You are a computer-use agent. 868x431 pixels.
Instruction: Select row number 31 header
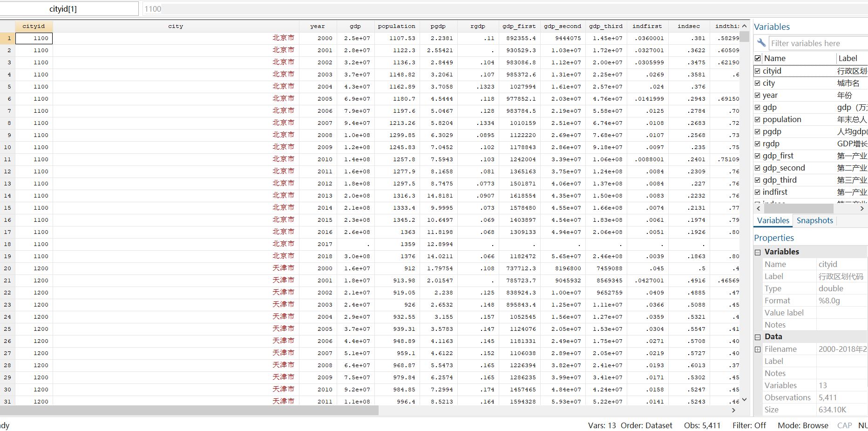[x=8, y=402]
